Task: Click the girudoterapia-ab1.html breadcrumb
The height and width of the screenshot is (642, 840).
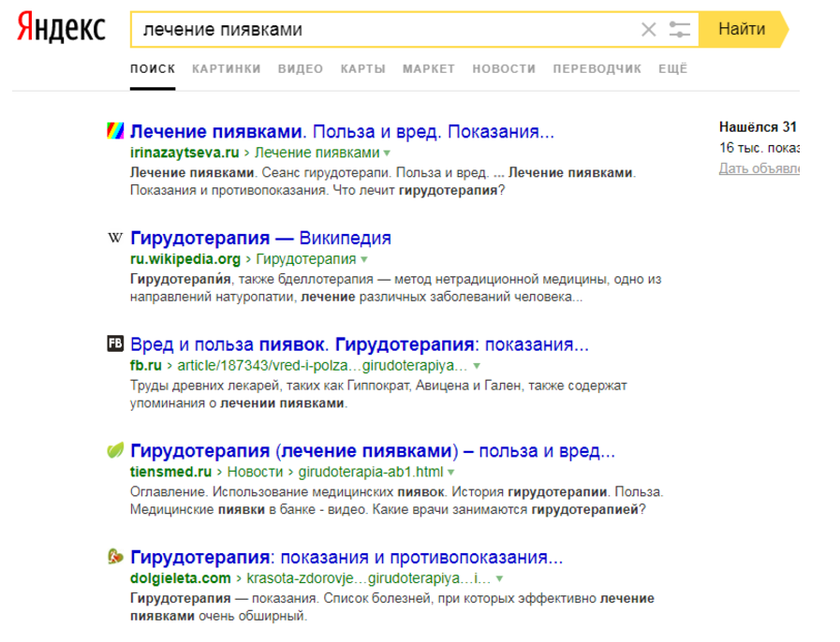Action: click(x=371, y=472)
